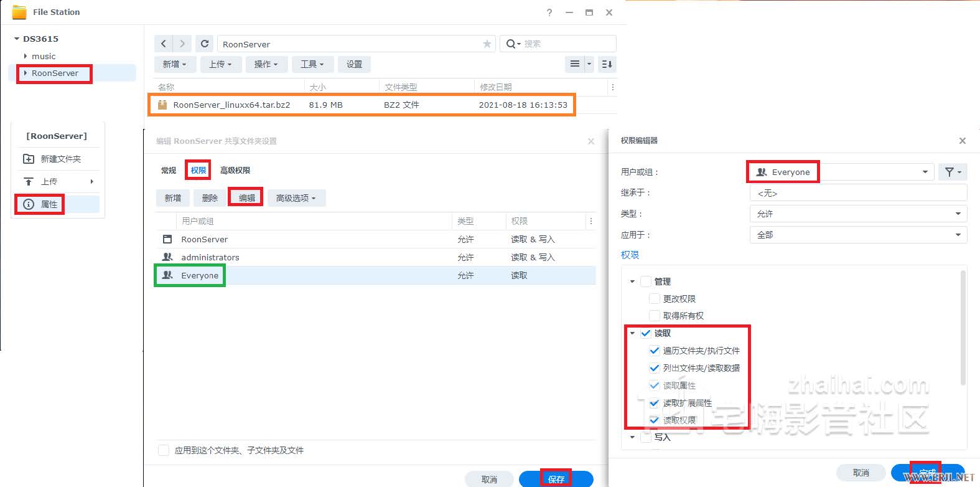Open the 应用于 全部 dropdown
Viewport: 980px width, 487px height.
[858, 235]
